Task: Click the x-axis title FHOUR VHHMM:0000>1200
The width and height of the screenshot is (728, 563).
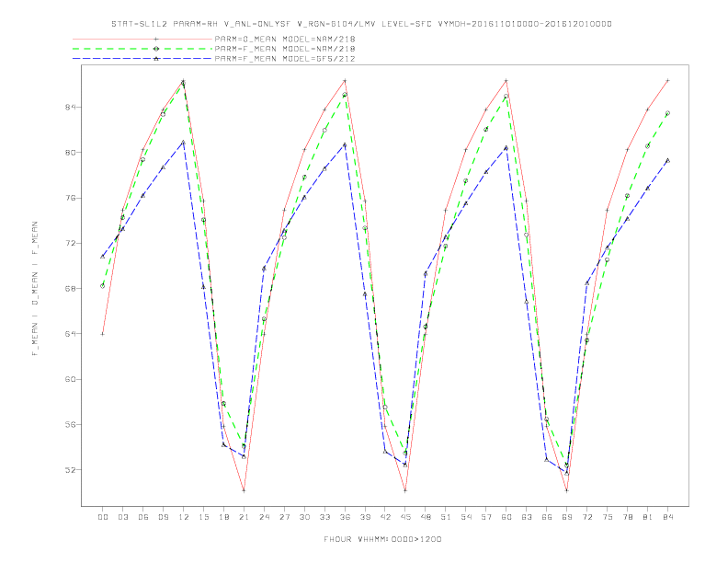Action: [x=382, y=539]
